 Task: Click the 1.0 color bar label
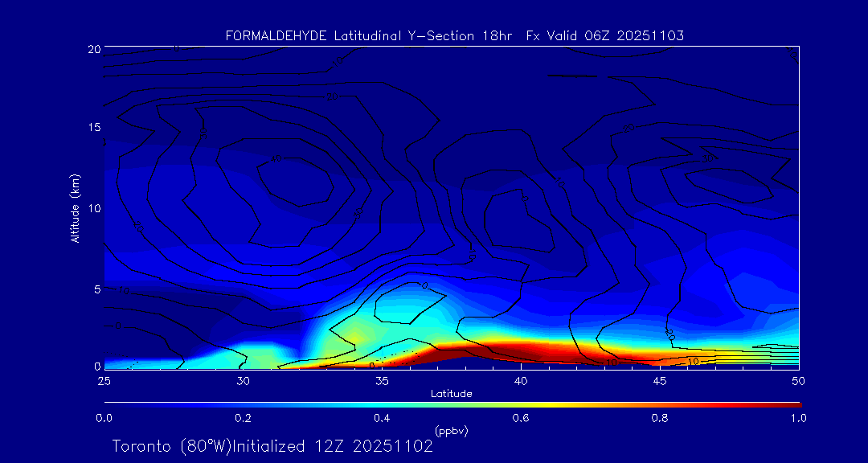[798, 418]
